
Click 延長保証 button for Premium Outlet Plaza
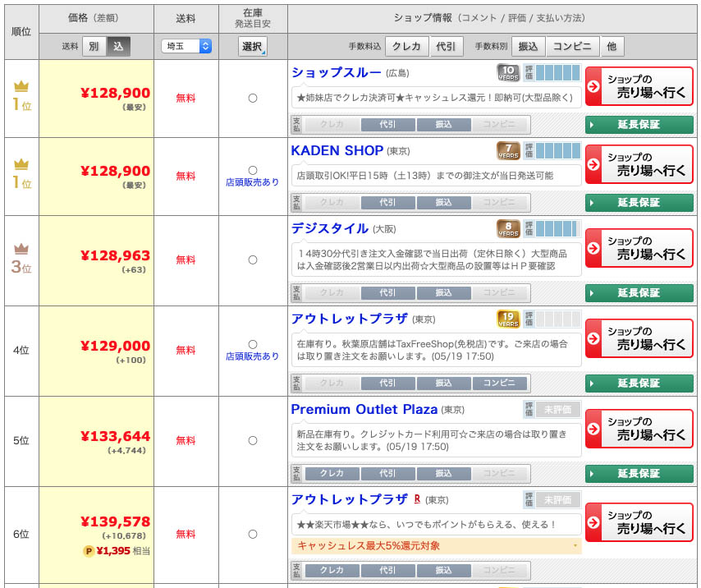pyautogui.click(x=639, y=474)
